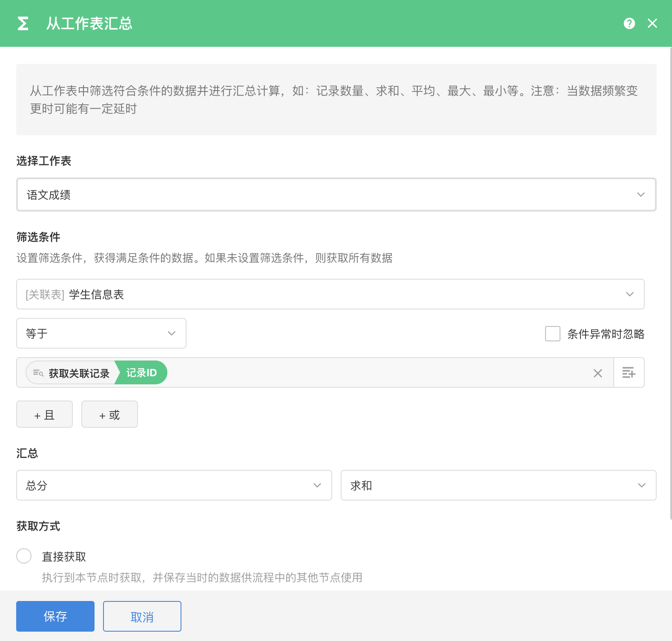Clear the 记录ID filter value
Screen dimensions: 672x641
coord(597,373)
